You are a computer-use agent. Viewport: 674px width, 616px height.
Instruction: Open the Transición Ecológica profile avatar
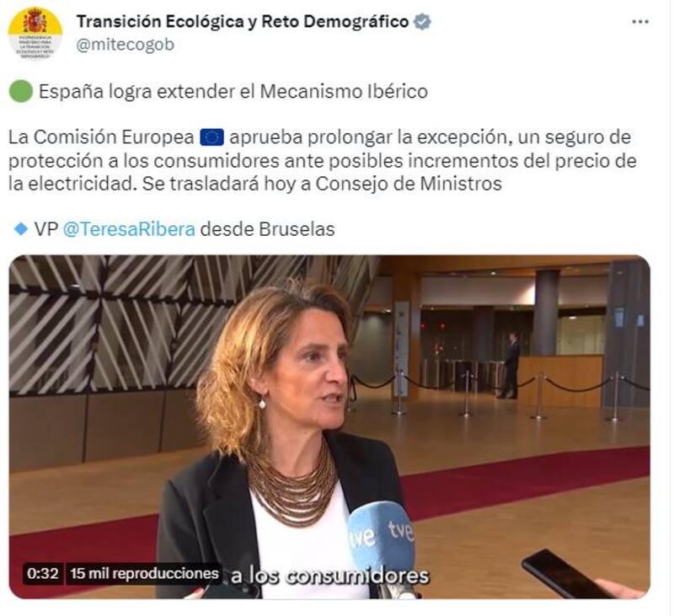coord(35,34)
